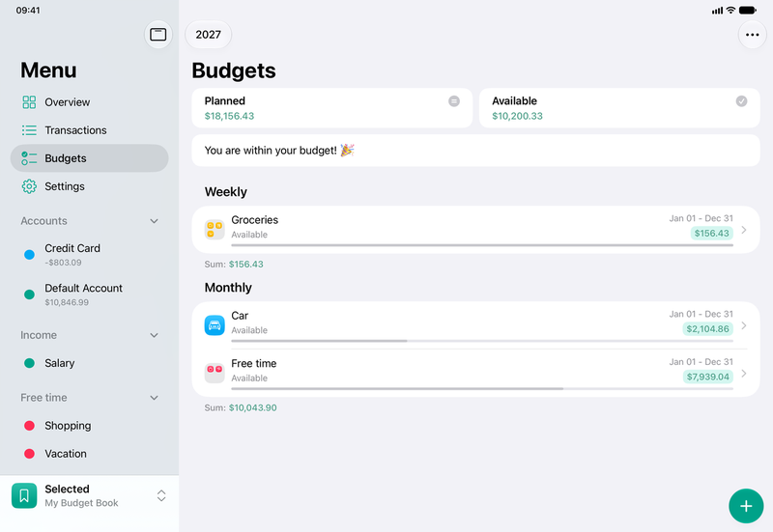This screenshot has width=773, height=532.
Task: Click the Vacation red dot
Action: pyautogui.click(x=30, y=454)
